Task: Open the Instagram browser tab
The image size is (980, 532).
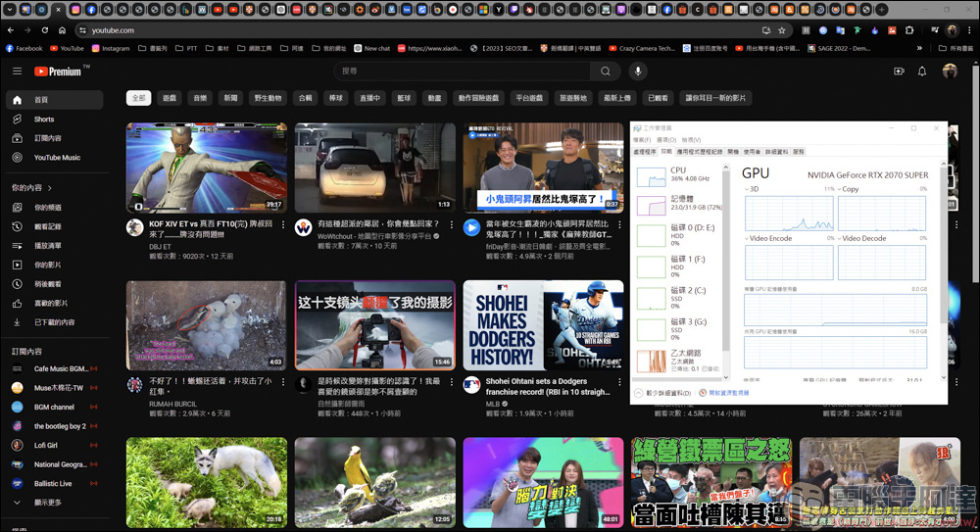Action: click(x=75, y=10)
